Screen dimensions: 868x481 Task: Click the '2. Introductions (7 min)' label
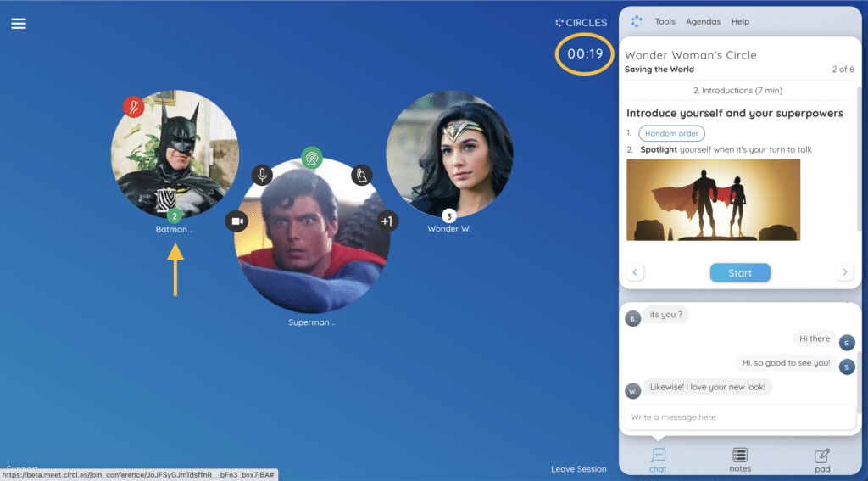[x=738, y=90]
